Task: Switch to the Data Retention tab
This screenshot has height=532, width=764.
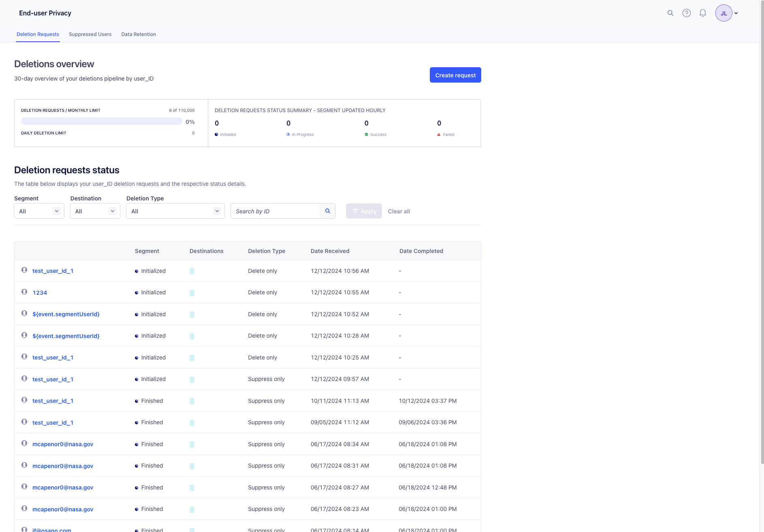Action: 139,34
